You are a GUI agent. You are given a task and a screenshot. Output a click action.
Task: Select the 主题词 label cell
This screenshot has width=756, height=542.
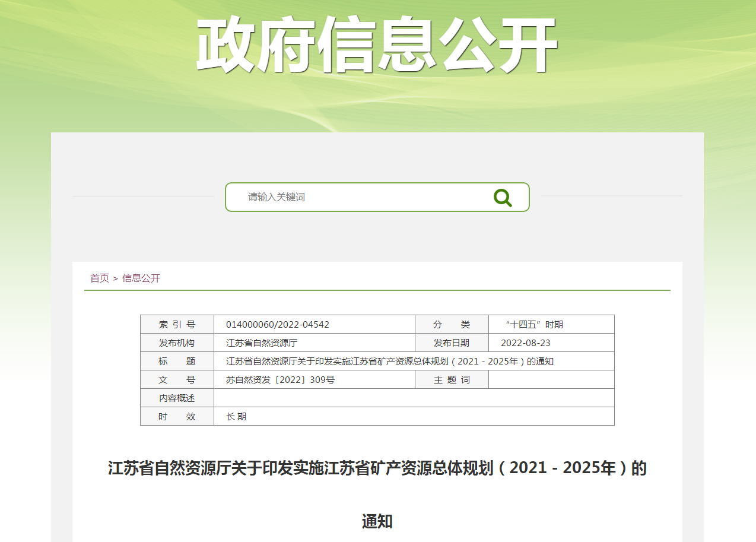(452, 380)
